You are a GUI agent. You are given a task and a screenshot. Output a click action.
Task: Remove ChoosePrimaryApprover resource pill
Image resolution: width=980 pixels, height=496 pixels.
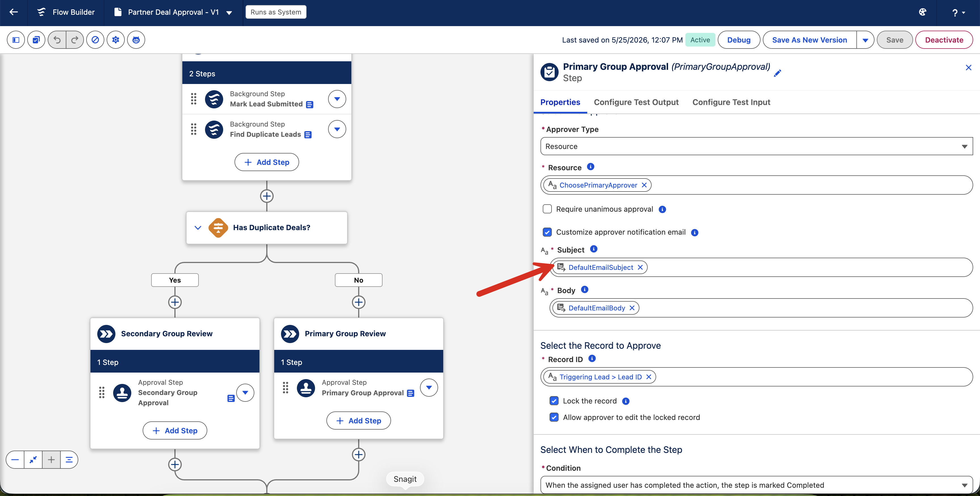click(x=644, y=185)
